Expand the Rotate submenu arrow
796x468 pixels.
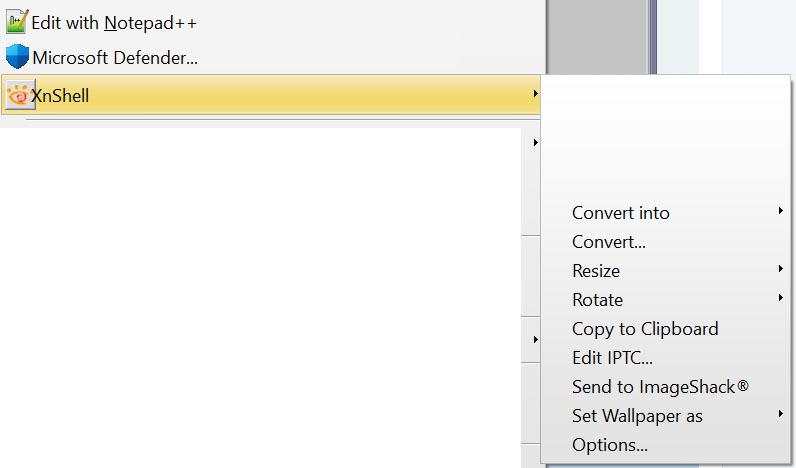780,297
